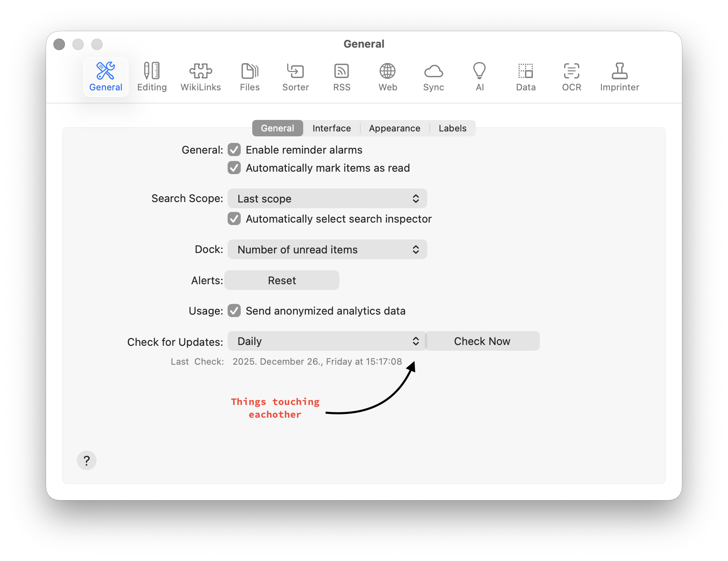Open the Web globe preferences

point(387,77)
